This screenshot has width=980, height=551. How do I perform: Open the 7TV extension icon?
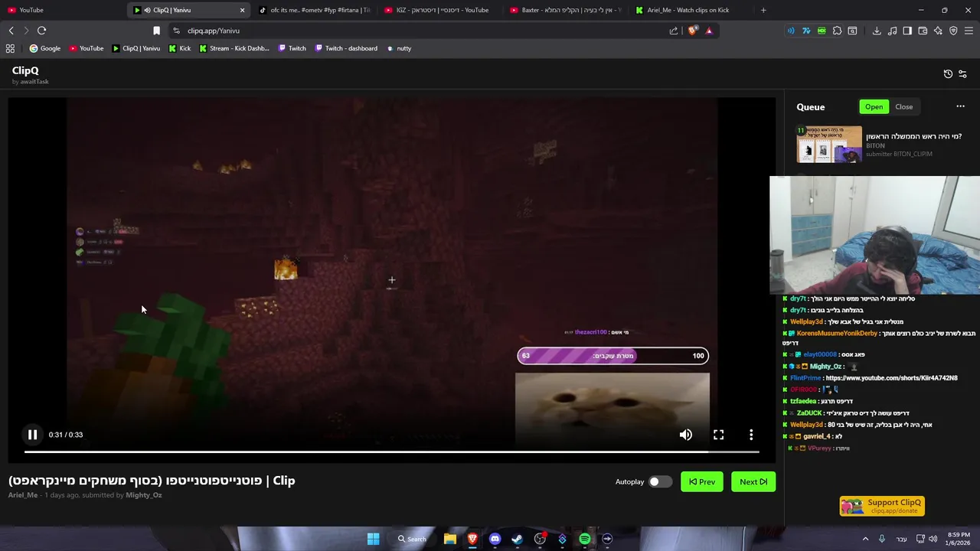(x=806, y=31)
